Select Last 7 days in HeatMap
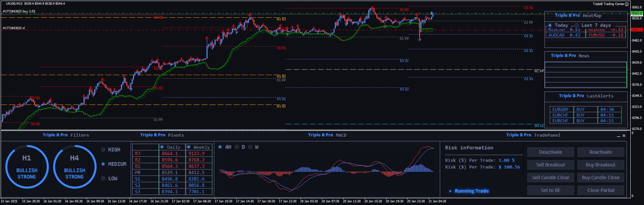Image resolution: width=644 pixels, height=205 pixels. 576,25
